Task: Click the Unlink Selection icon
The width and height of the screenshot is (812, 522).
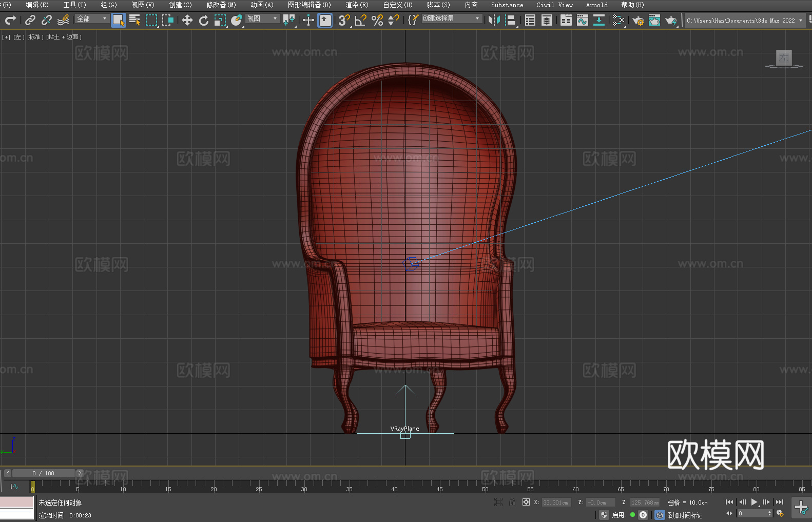Action: [x=47, y=20]
